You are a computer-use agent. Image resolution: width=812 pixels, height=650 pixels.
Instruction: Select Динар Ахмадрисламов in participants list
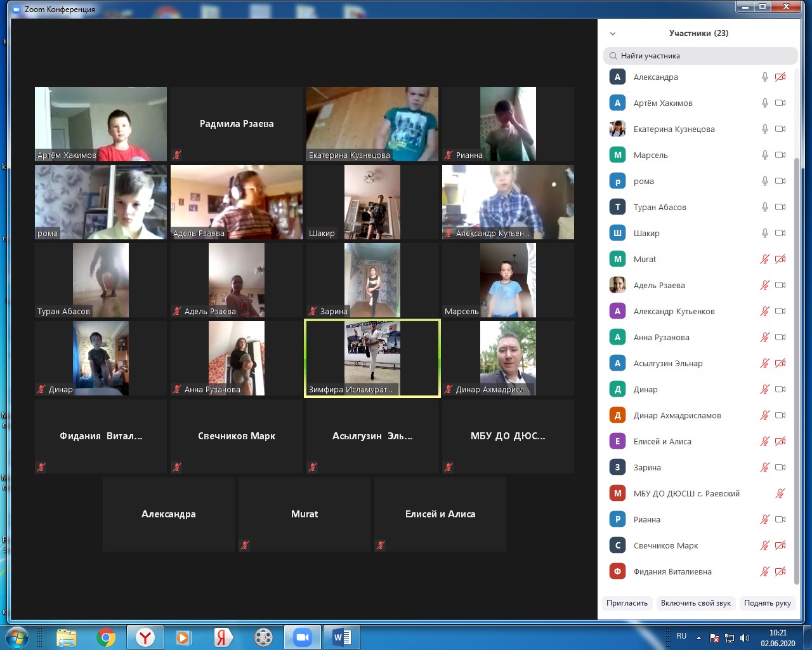(x=677, y=415)
